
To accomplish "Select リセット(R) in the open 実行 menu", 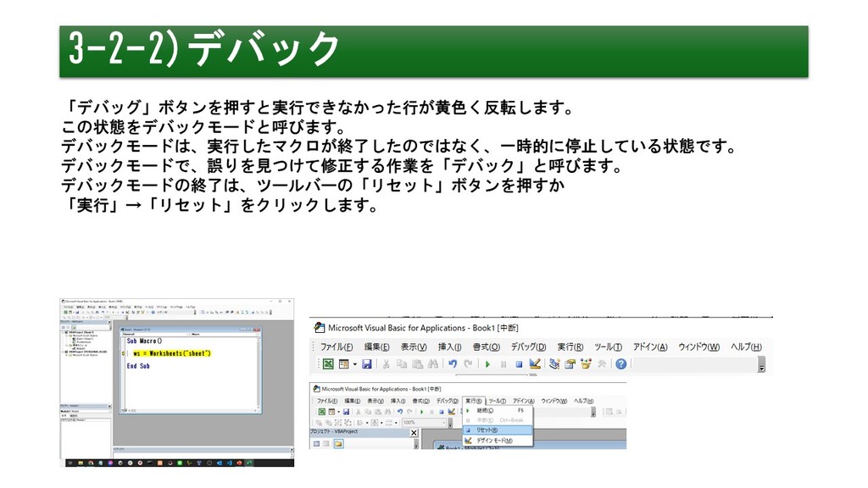I will pos(498,430).
